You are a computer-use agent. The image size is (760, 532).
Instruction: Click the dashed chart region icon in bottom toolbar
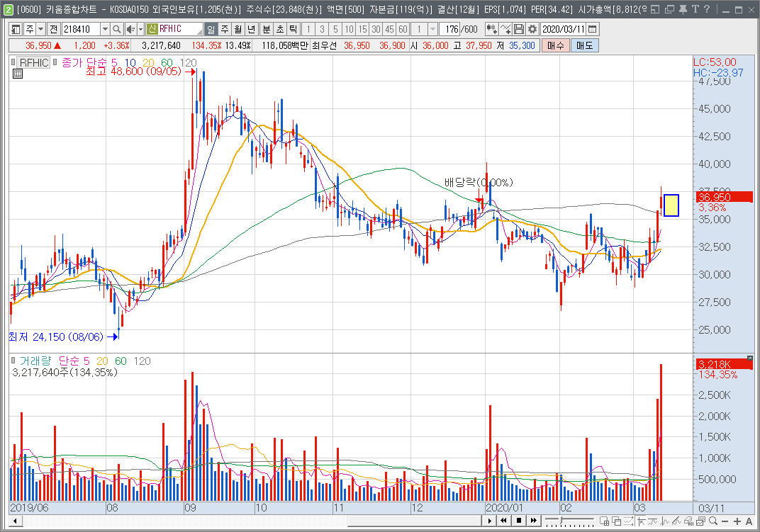point(629,521)
